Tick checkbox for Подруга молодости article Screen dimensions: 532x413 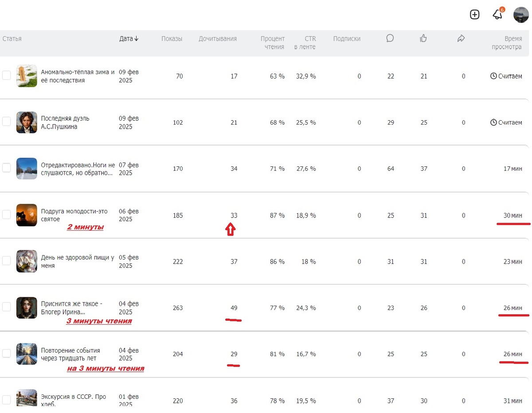(7, 215)
